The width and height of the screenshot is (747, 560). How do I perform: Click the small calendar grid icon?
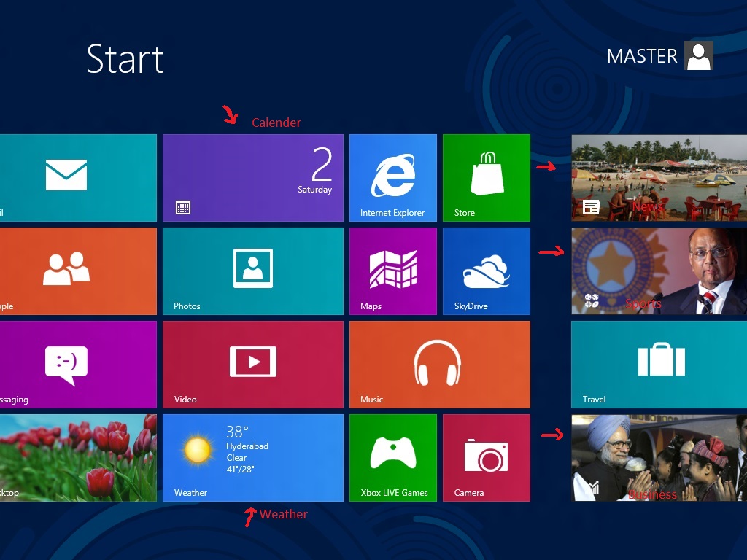pyautogui.click(x=183, y=208)
